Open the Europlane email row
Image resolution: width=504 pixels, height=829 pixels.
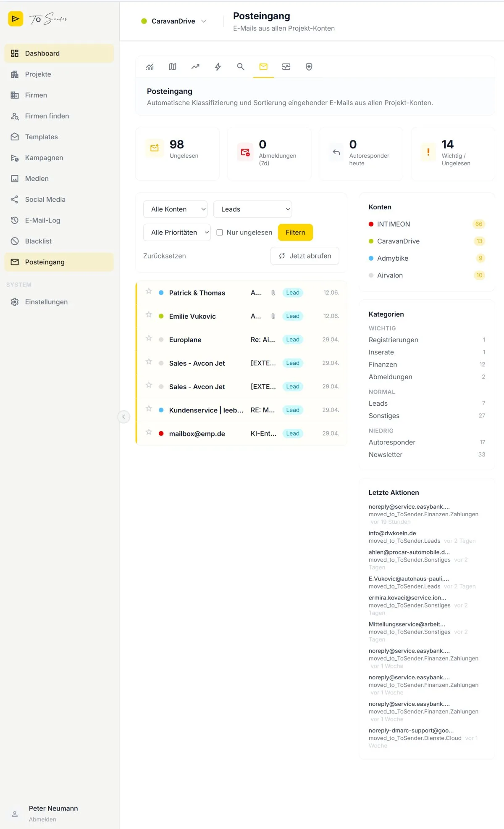(x=242, y=340)
